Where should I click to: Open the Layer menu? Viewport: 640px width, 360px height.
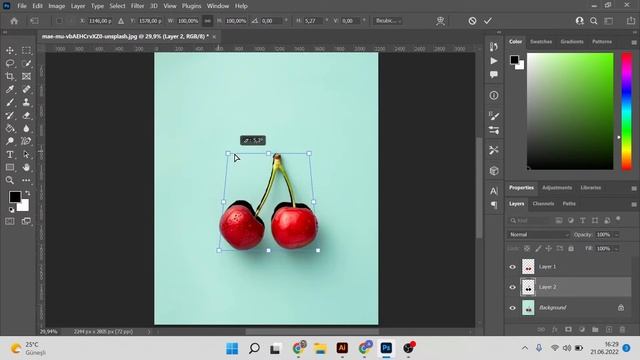tap(78, 6)
